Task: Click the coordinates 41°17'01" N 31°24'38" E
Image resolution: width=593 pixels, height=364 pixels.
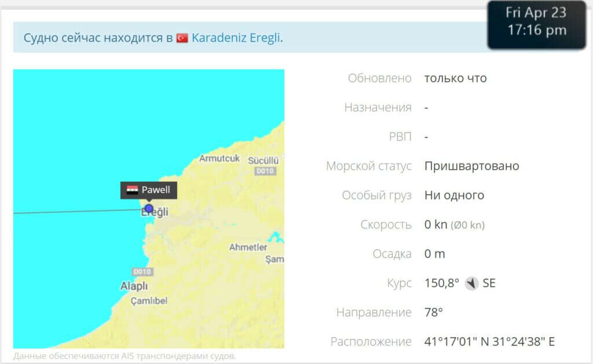Action: click(489, 342)
